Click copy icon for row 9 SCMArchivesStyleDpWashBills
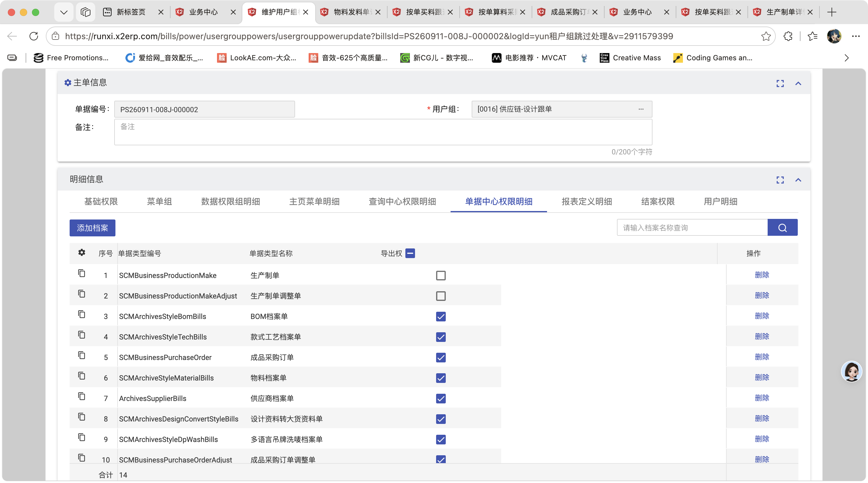The height and width of the screenshot is (483, 868). 82,437
